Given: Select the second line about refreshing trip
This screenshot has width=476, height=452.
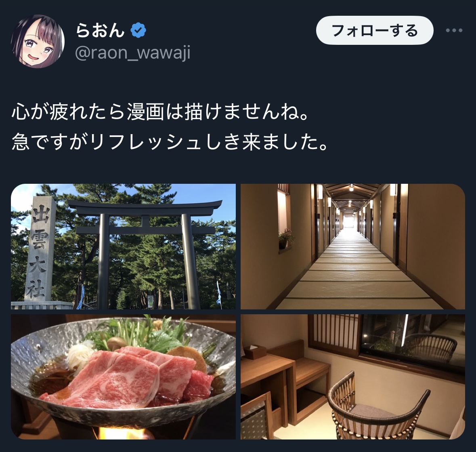Looking at the screenshot, I should pyautogui.click(x=170, y=142).
